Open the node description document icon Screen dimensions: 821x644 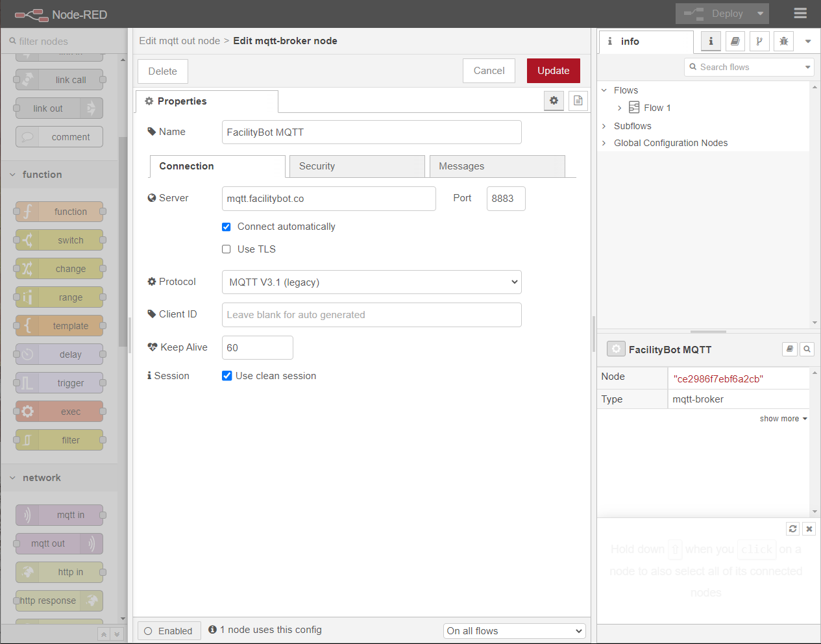click(578, 101)
